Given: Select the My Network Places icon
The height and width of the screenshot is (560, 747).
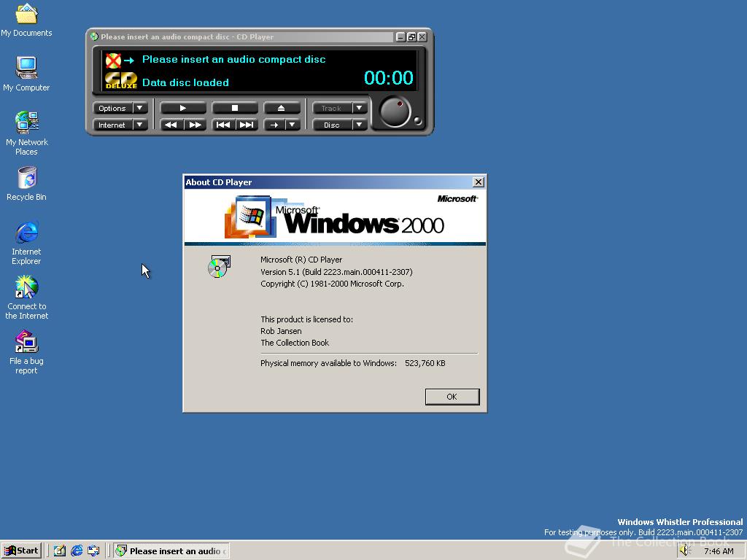Looking at the screenshot, I should pyautogui.click(x=27, y=133).
